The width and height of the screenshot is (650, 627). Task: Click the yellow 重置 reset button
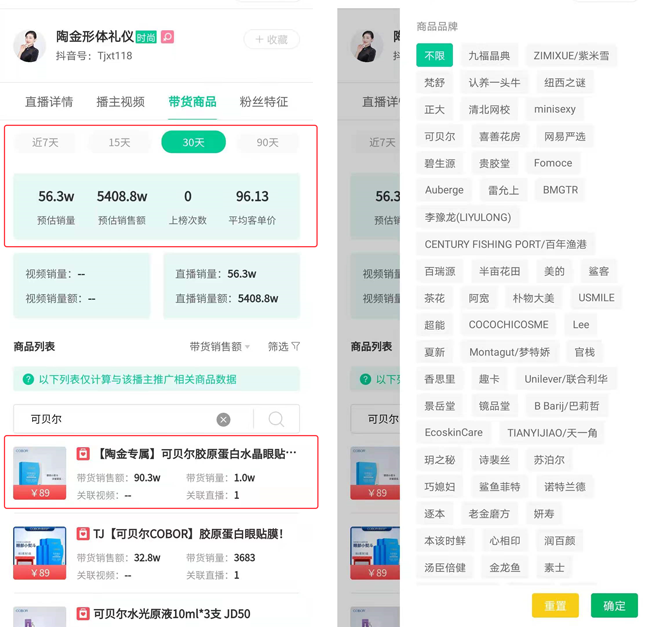pos(555,605)
